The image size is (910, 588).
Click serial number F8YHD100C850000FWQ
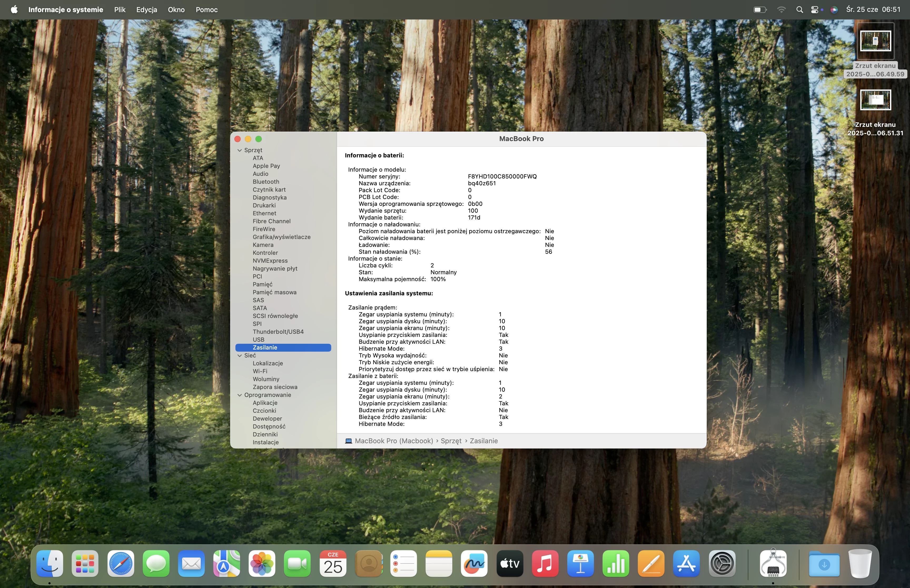(502, 176)
